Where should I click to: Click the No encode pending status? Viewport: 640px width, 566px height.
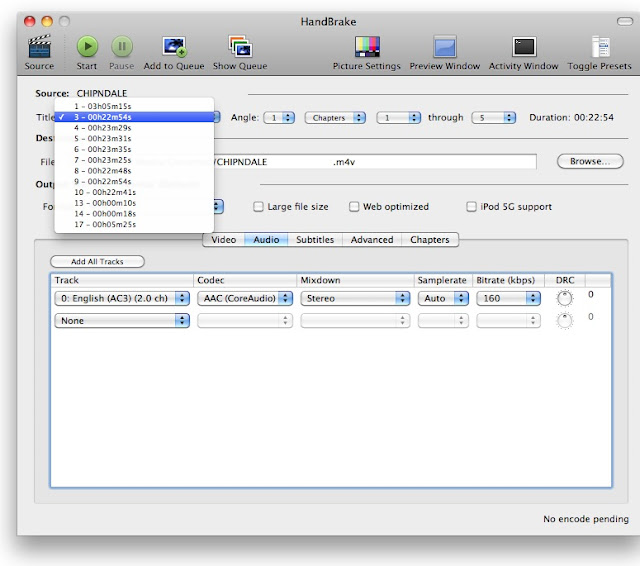click(586, 519)
